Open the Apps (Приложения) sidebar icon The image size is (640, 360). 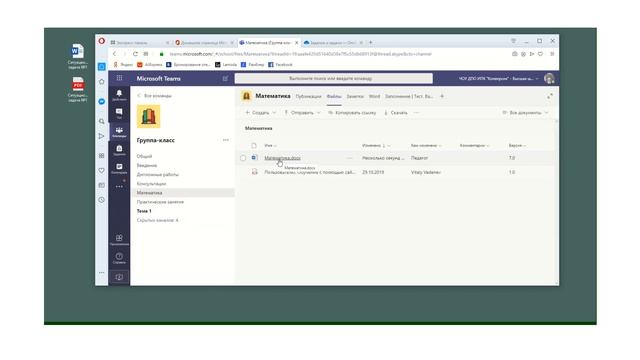(119, 240)
